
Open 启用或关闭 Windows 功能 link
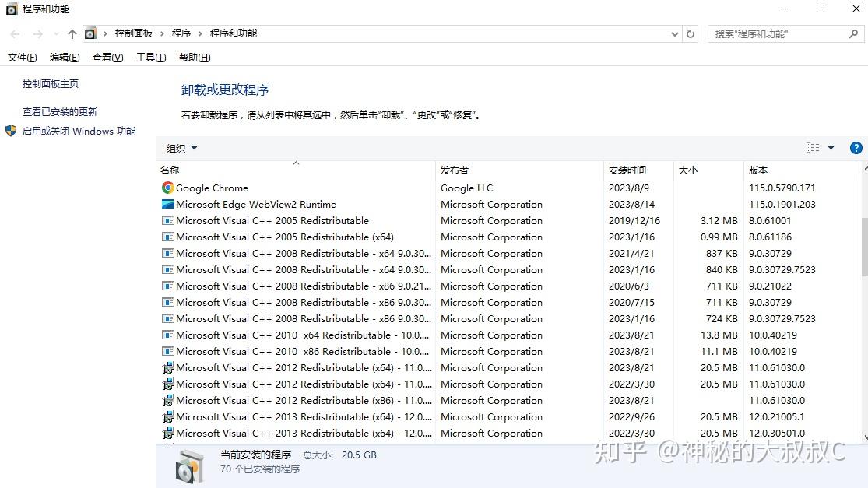tap(79, 131)
